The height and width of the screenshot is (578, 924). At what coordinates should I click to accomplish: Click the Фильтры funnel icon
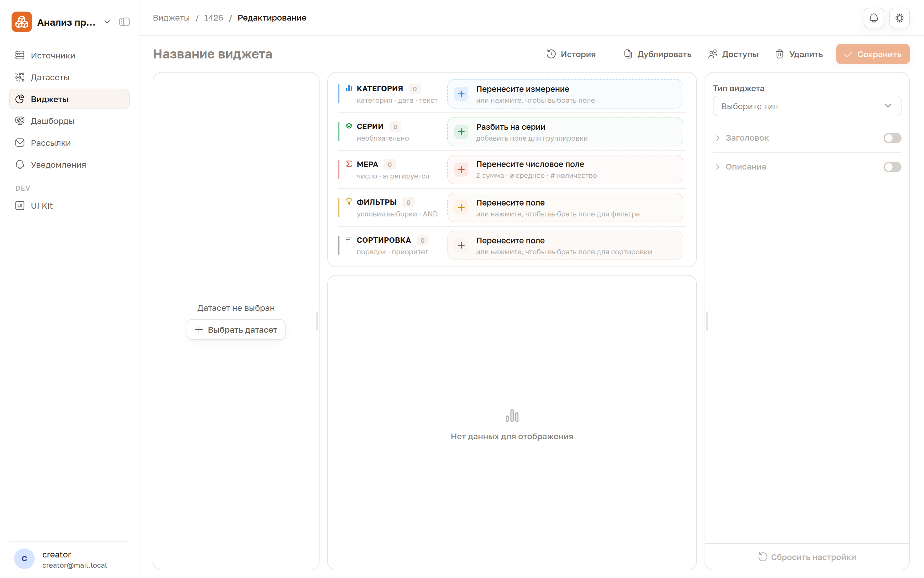pyautogui.click(x=349, y=202)
